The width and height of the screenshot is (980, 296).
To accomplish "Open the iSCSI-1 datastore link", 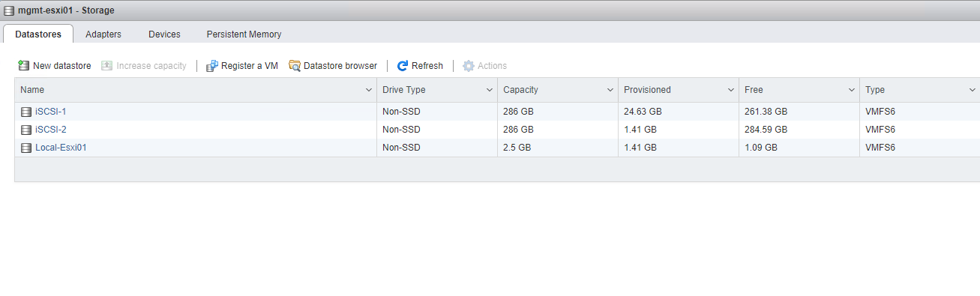I will pyautogui.click(x=51, y=112).
